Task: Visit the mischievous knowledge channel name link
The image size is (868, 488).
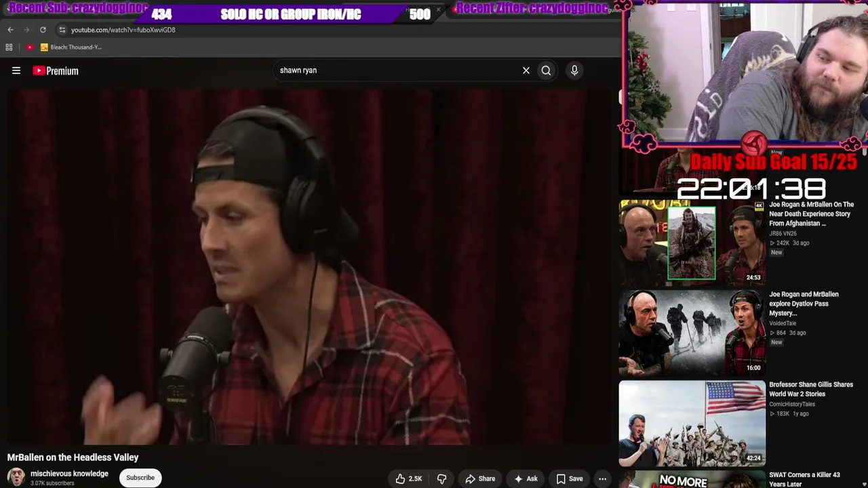Action: [69, 474]
